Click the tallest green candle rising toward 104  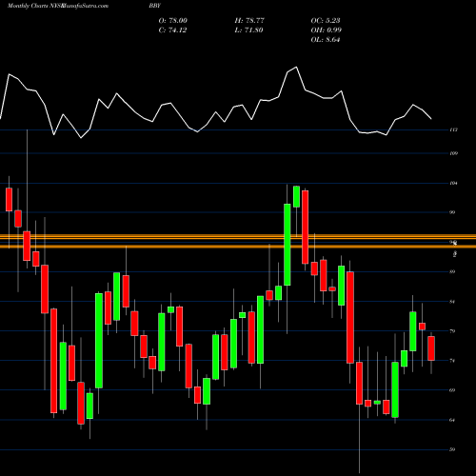click(x=287, y=245)
